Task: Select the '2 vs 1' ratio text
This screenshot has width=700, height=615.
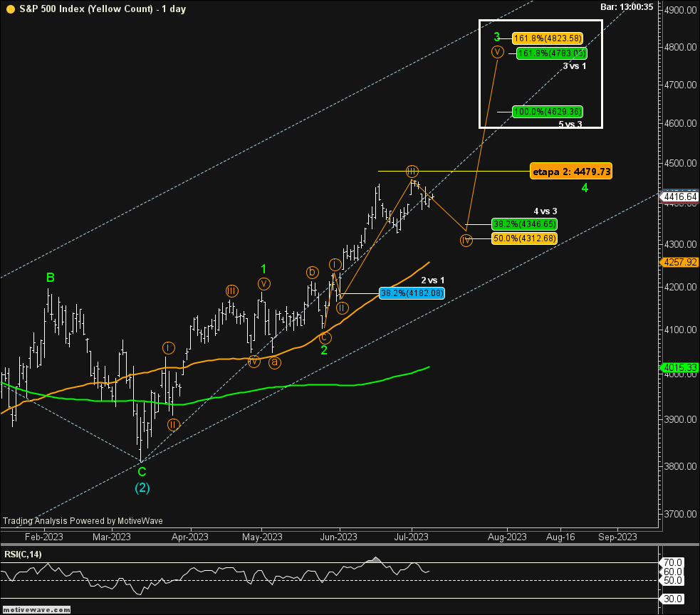Action: (432, 280)
